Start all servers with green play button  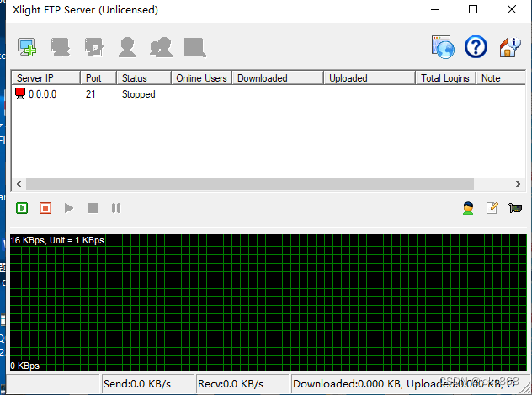22,208
